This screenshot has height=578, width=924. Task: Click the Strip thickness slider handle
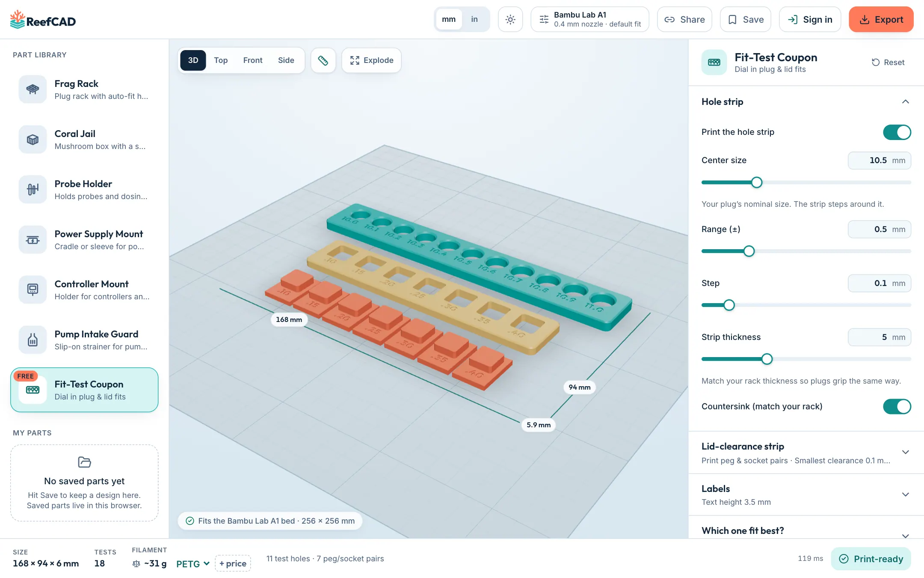[x=767, y=359]
